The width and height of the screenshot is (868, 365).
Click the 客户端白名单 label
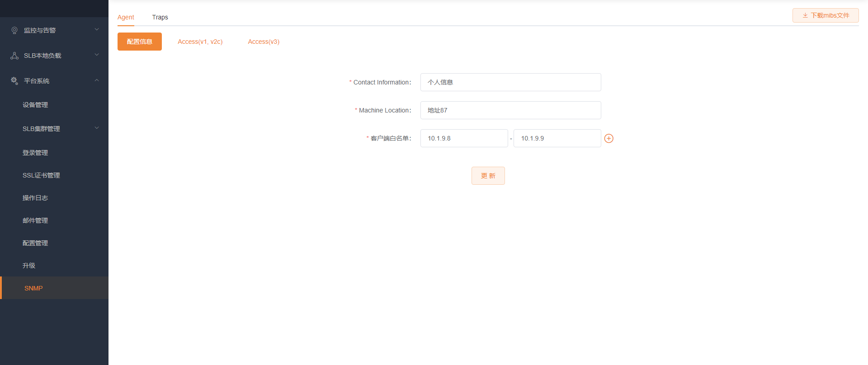click(391, 138)
